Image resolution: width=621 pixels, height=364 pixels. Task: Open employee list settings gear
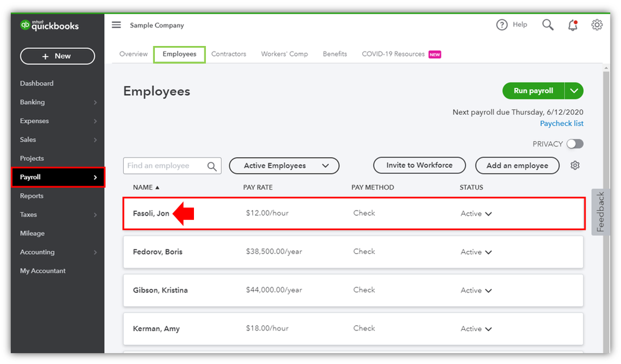[575, 165]
